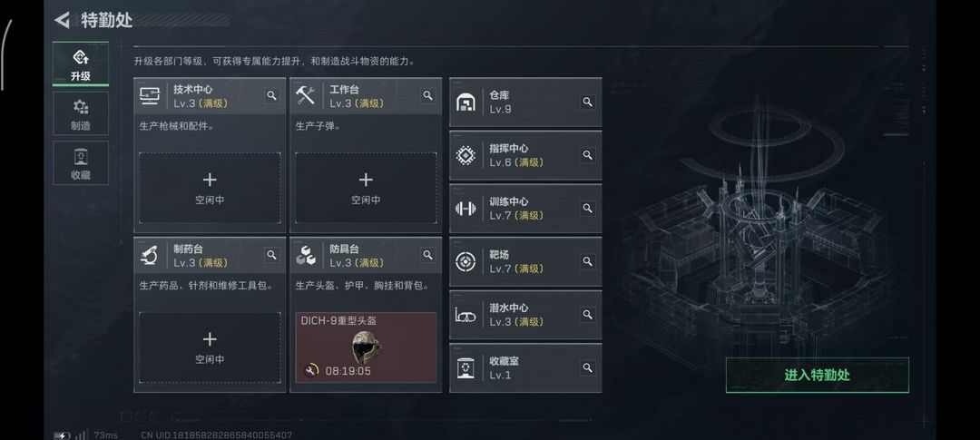980x440 pixels.
Task: Switch to the 收藏 tab
Action: point(81,163)
